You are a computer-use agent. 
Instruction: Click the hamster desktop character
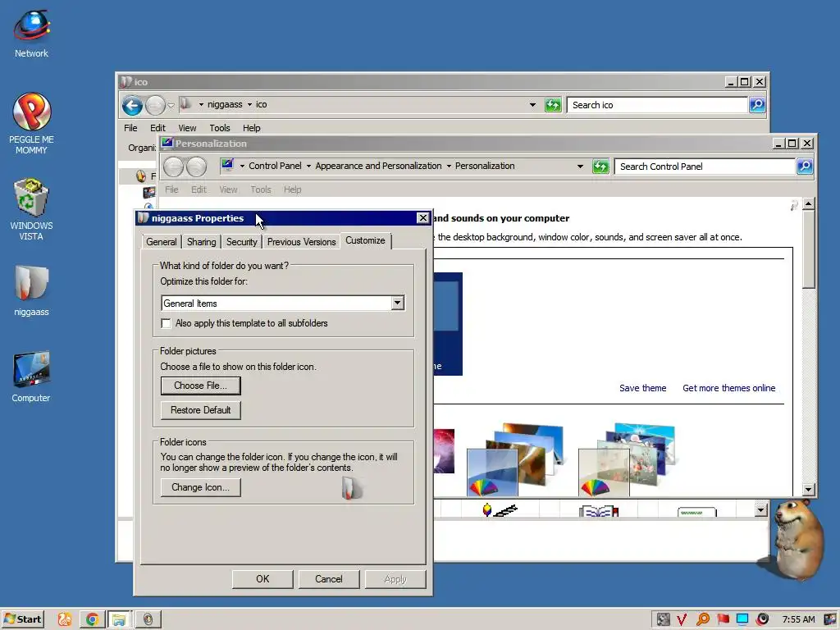798,540
